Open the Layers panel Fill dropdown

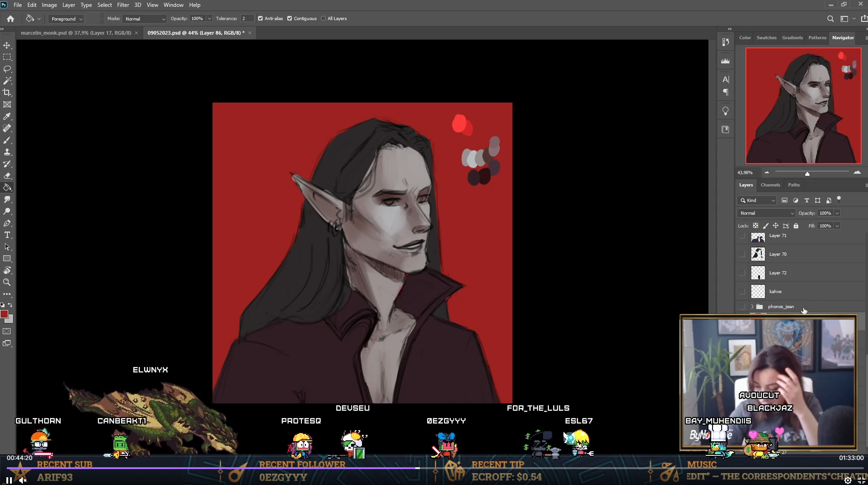point(837,226)
